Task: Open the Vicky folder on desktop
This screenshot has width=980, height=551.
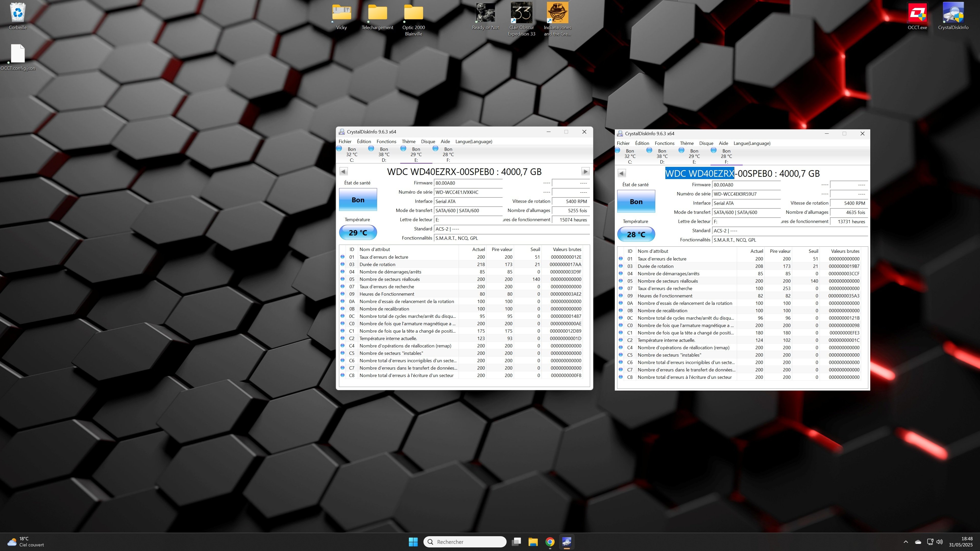Action: (x=341, y=16)
